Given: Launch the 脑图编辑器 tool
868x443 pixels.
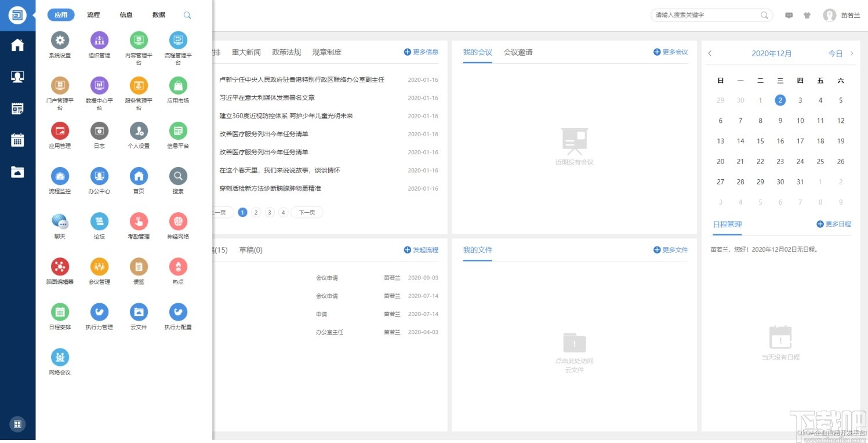Looking at the screenshot, I should [x=60, y=271].
